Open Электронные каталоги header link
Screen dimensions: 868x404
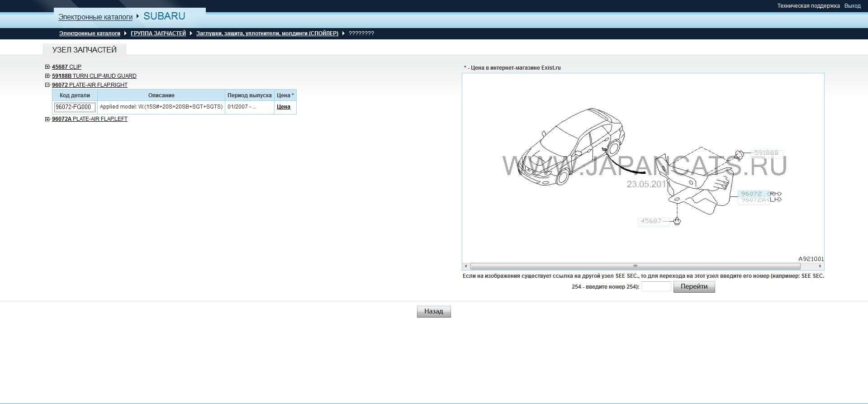pyautogui.click(x=95, y=17)
